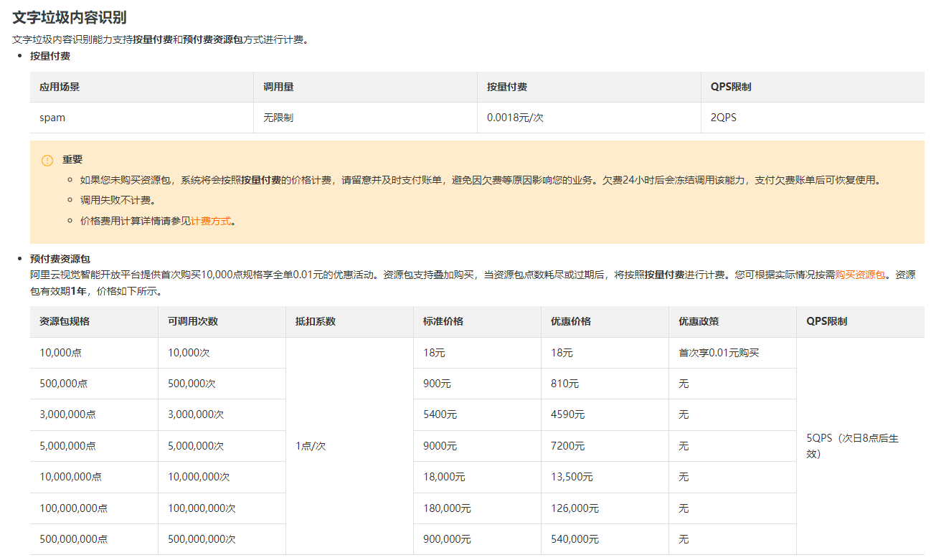Select the 10,000点 cell
Image resolution: width=936 pixels, height=560 pixels.
(94, 353)
